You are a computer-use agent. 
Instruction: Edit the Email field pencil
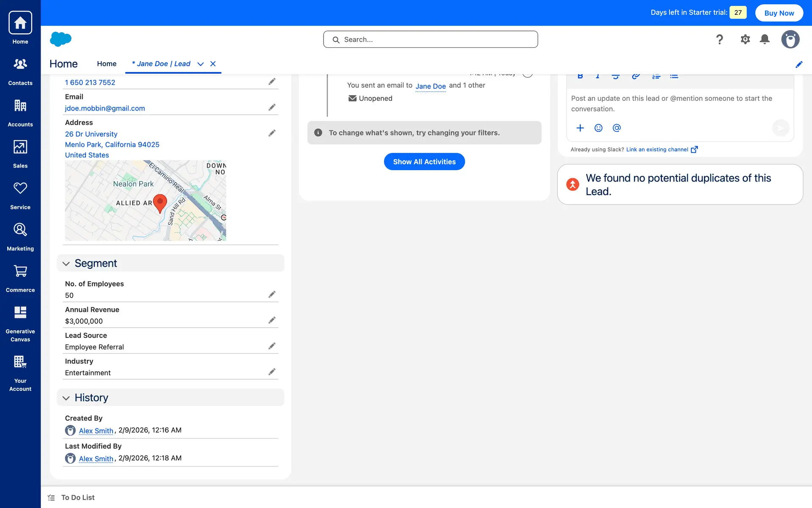click(x=272, y=108)
